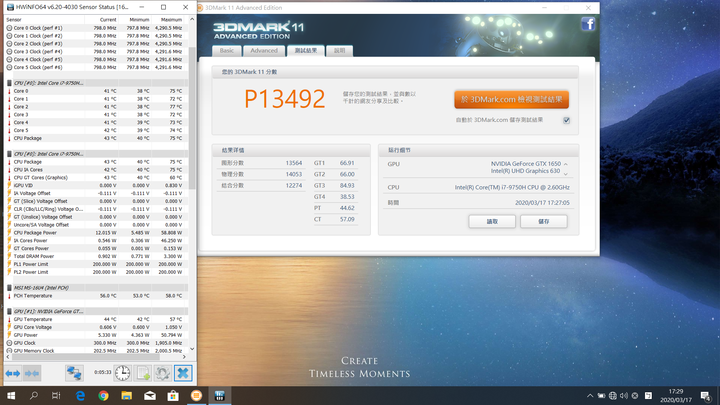Select the iGPU VID row
The image size is (720, 405).
pos(96,186)
